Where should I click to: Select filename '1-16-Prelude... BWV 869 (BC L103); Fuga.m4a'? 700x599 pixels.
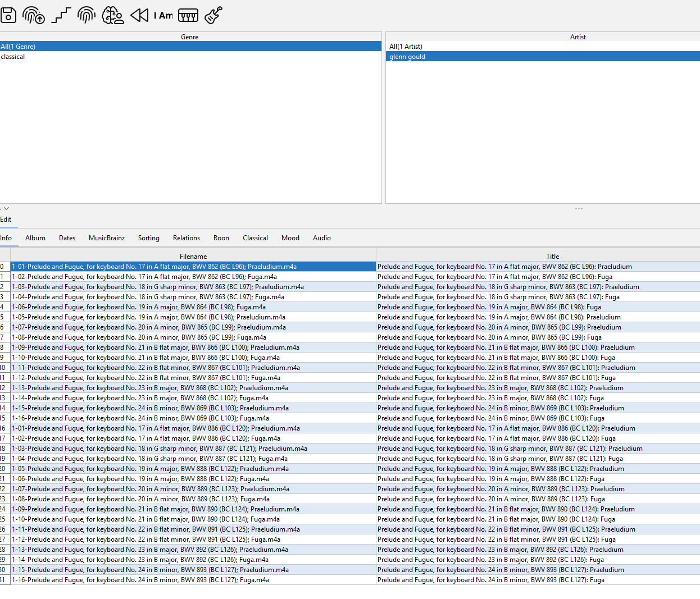pos(193,418)
